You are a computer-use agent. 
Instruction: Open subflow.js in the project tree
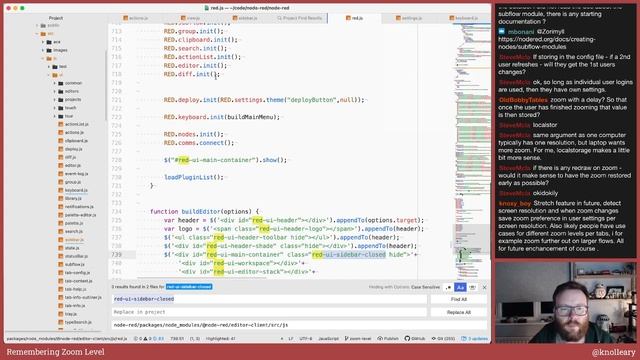pyautogui.click(x=75, y=264)
